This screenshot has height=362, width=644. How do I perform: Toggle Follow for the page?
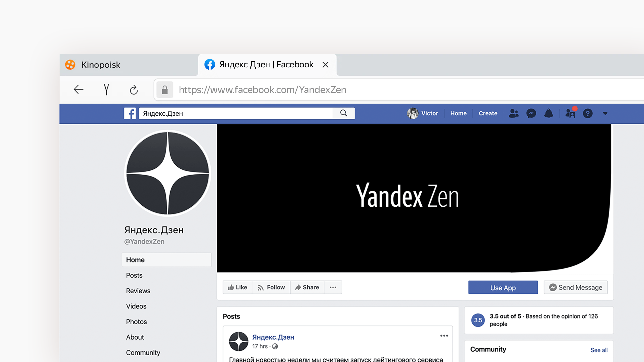[271, 287]
